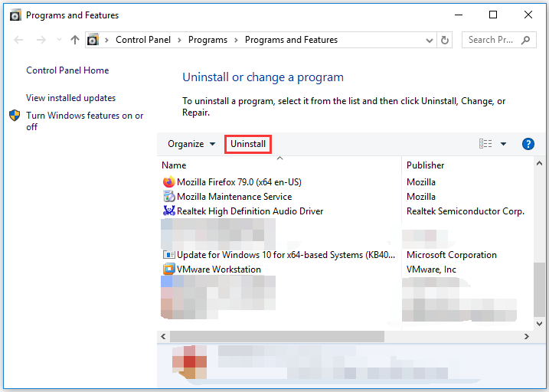Image resolution: width=549 pixels, height=392 pixels.
Task: Click the Programs and Features title bar icon
Action: point(15,15)
